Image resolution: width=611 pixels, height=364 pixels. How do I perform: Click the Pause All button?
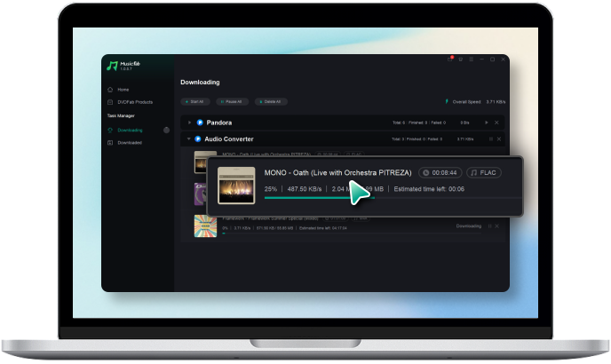pos(232,102)
